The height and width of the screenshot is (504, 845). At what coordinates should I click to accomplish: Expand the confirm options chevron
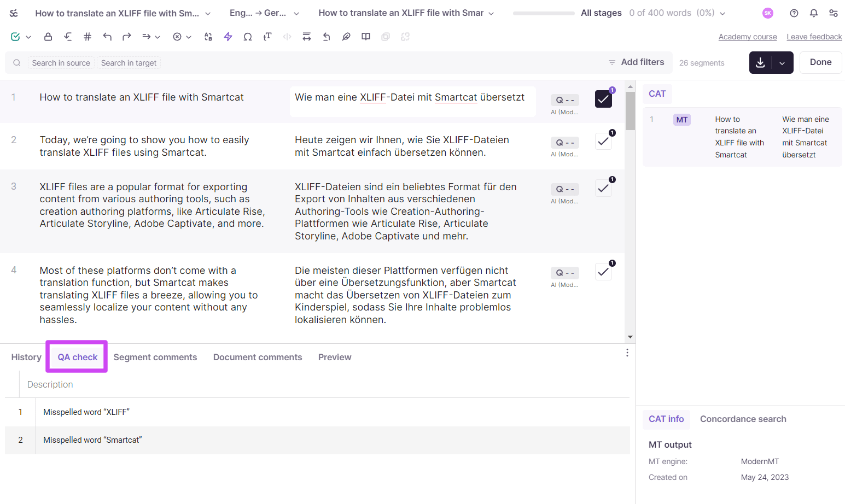pyautogui.click(x=28, y=37)
